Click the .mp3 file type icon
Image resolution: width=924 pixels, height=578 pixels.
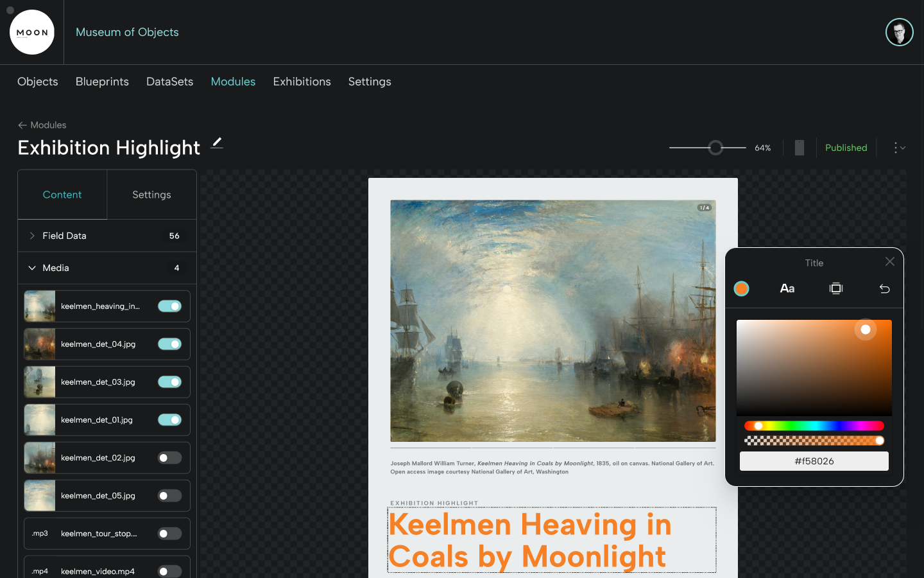click(x=40, y=534)
